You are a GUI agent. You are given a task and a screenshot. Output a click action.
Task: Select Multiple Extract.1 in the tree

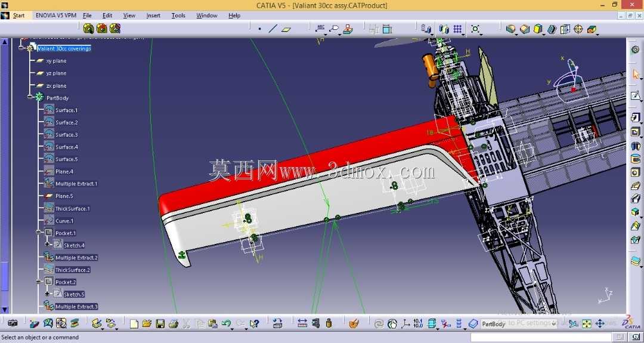[76, 184]
